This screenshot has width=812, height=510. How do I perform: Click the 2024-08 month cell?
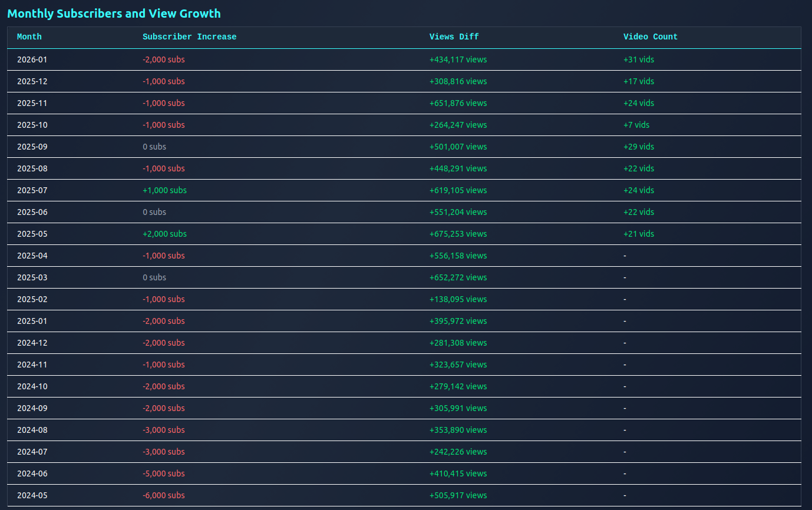(32, 430)
